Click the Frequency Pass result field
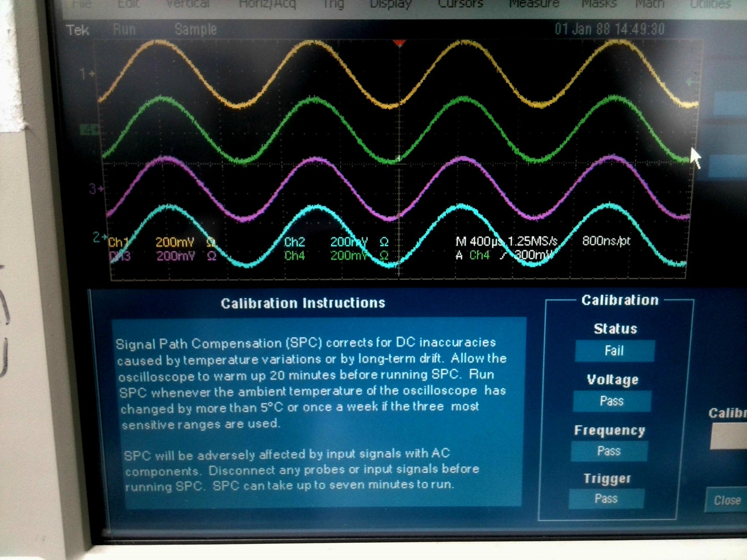Screen dimensions: 747x560 608,452
